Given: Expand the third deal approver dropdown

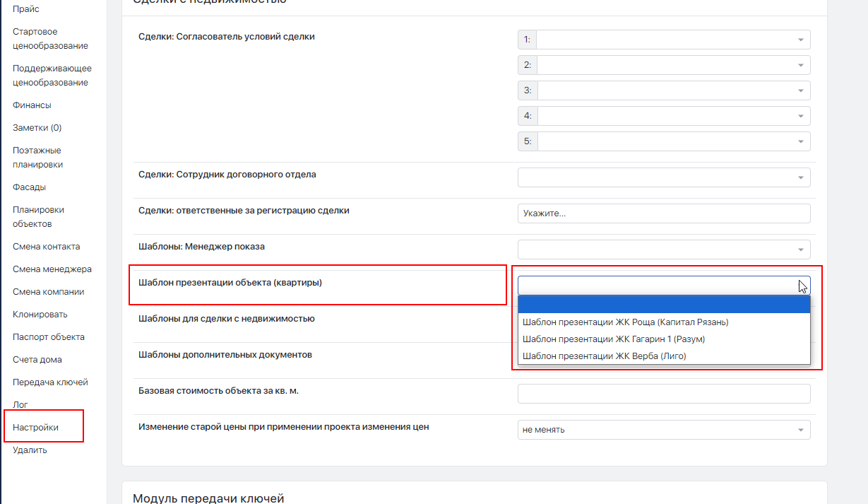Looking at the screenshot, I should pos(672,90).
